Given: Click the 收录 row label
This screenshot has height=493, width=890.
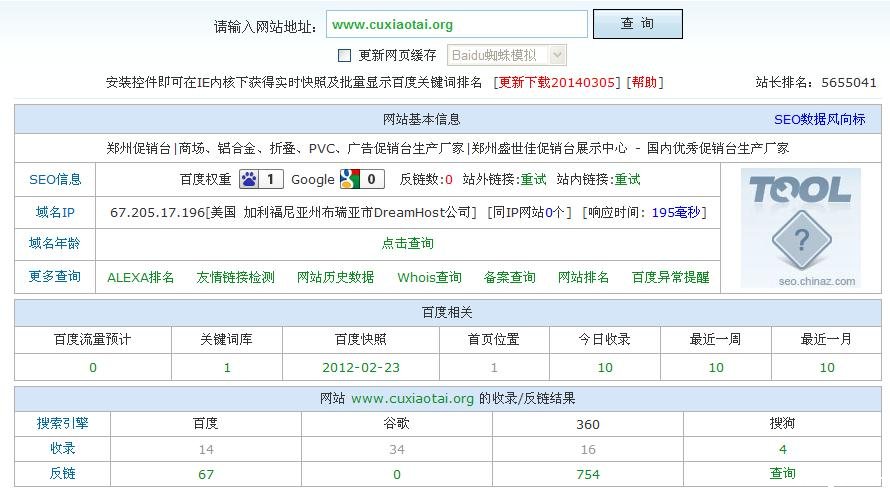Looking at the screenshot, I should (x=62, y=448).
